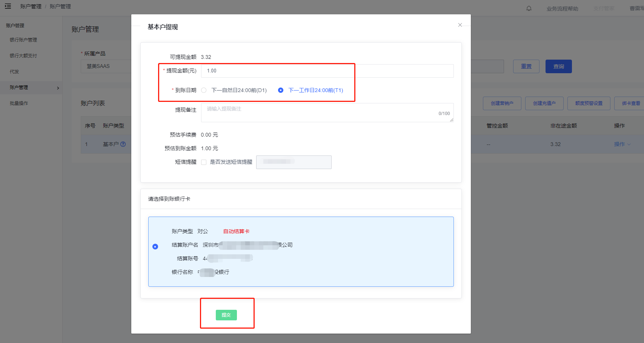
Task: Open 银行账户管理 in sidebar menu
Action: [23, 40]
